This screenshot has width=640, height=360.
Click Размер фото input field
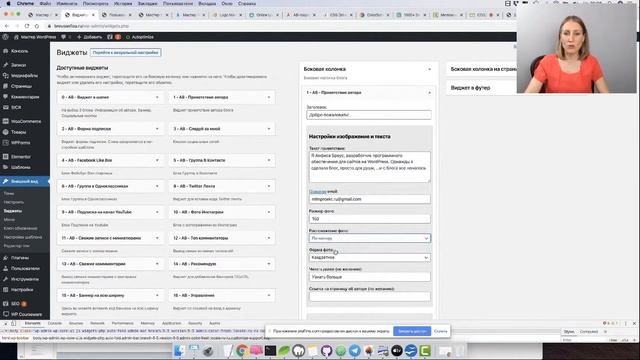[369, 219]
